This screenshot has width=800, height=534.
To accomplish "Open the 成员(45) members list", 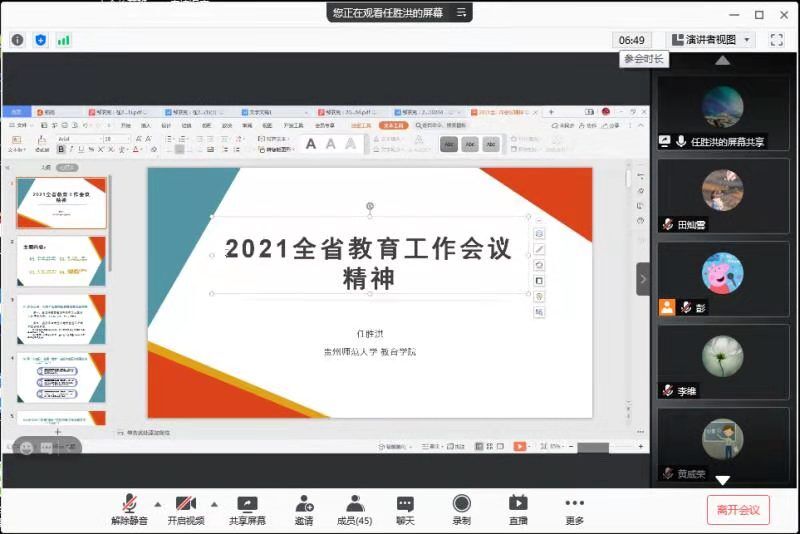I will (x=354, y=509).
